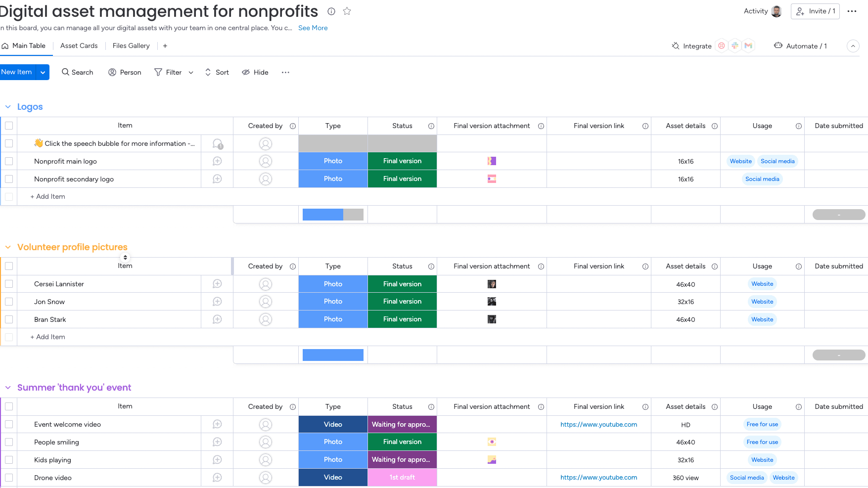Open the YouTube link for Event welcome video
Image resolution: width=868 pixels, height=488 pixels.
coord(598,424)
